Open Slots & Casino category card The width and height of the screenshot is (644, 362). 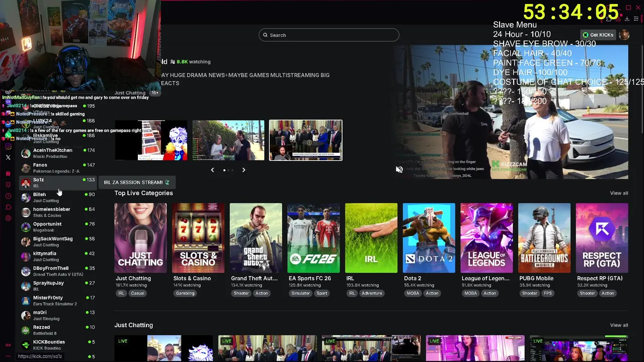pos(198,238)
